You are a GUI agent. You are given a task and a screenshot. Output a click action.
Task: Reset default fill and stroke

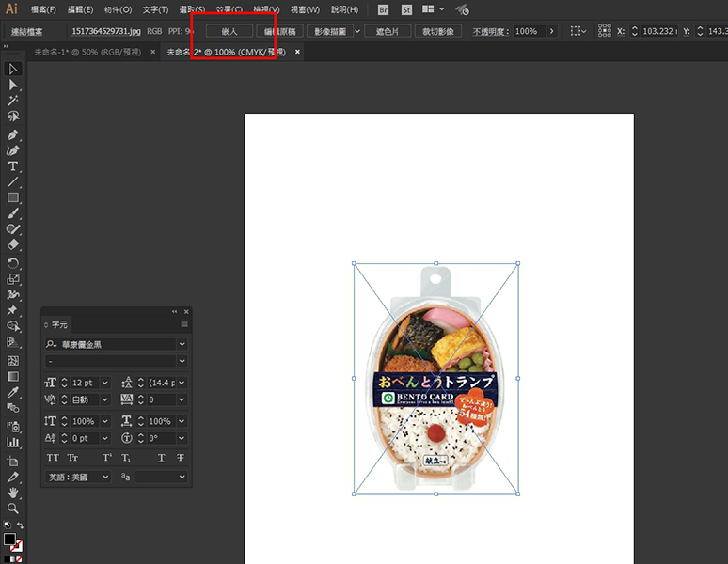pyautogui.click(x=7, y=525)
